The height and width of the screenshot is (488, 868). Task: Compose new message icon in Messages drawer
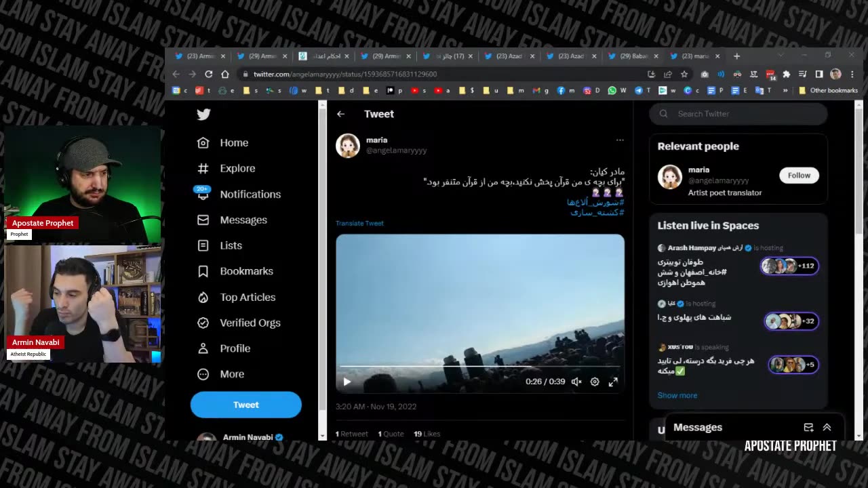pos(808,428)
